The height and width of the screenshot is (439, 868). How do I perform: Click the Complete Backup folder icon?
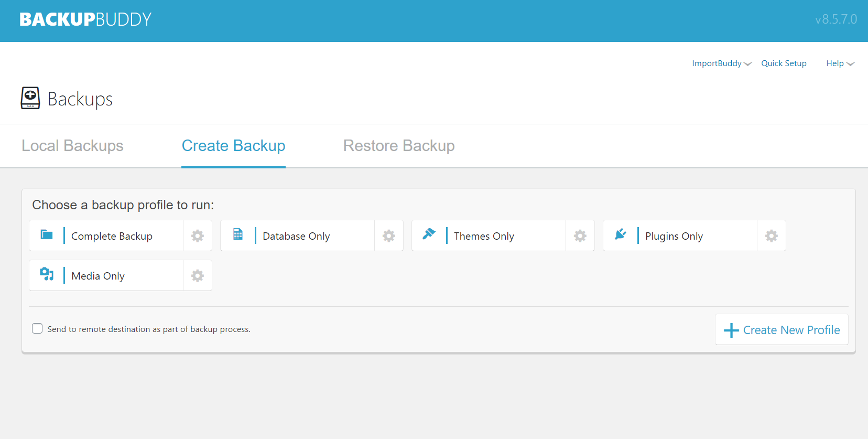tap(47, 234)
